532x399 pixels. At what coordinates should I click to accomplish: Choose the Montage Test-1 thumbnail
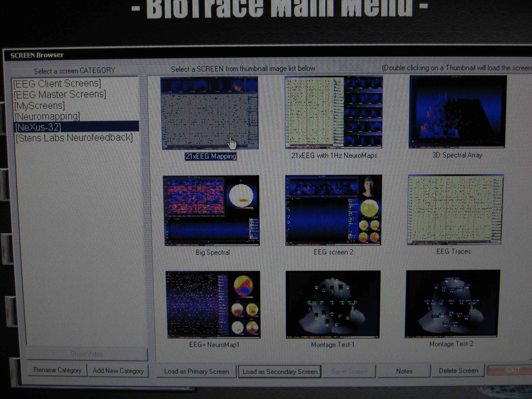click(333, 304)
